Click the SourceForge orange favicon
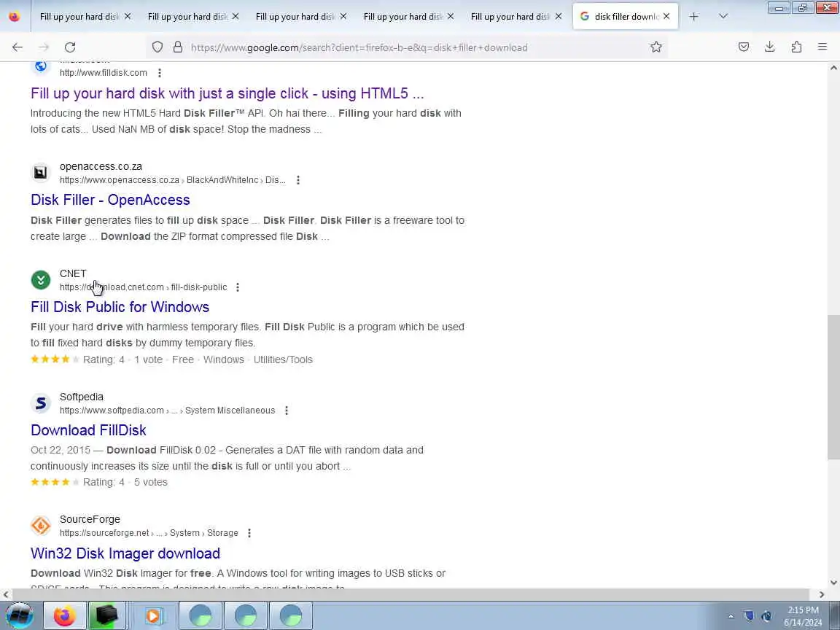840x630 pixels. [x=41, y=526]
